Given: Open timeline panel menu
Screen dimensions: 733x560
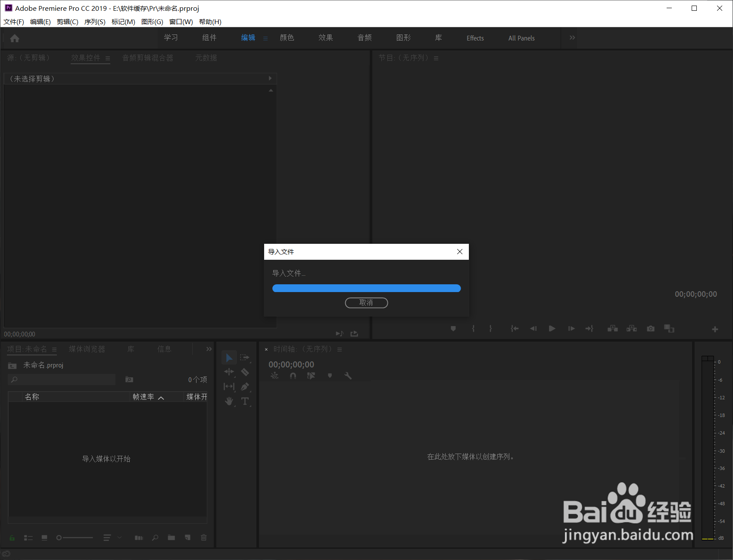Looking at the screenshot, I should pos(340,349).
